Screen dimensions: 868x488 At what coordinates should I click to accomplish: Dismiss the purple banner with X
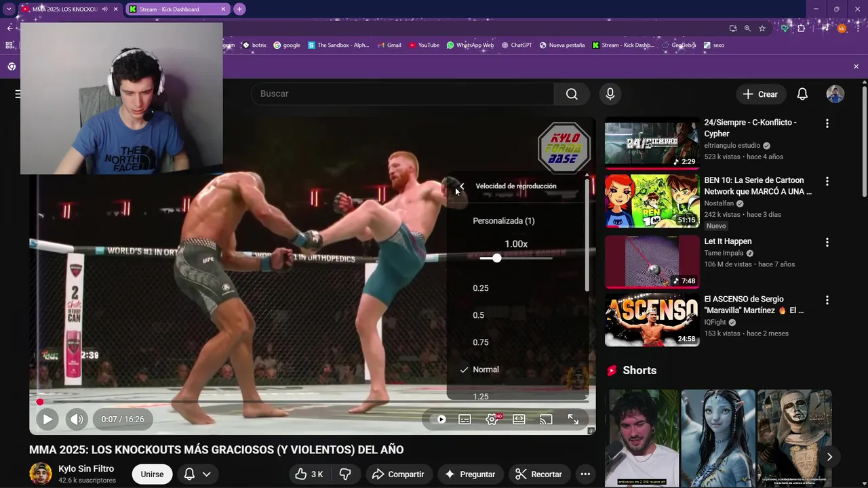856,66
